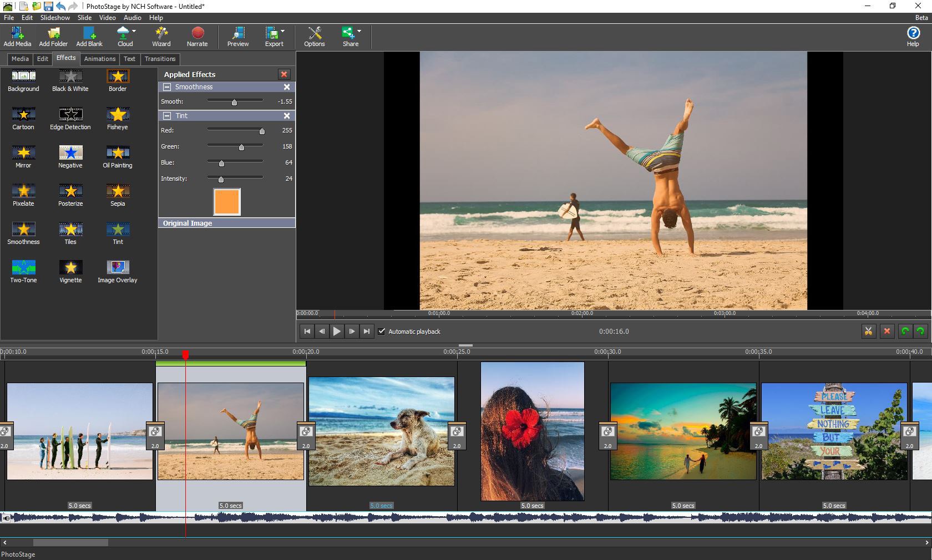Open the Slideshow menu
Viewport: 932px width, 560px height.
[x=55, y=18]
